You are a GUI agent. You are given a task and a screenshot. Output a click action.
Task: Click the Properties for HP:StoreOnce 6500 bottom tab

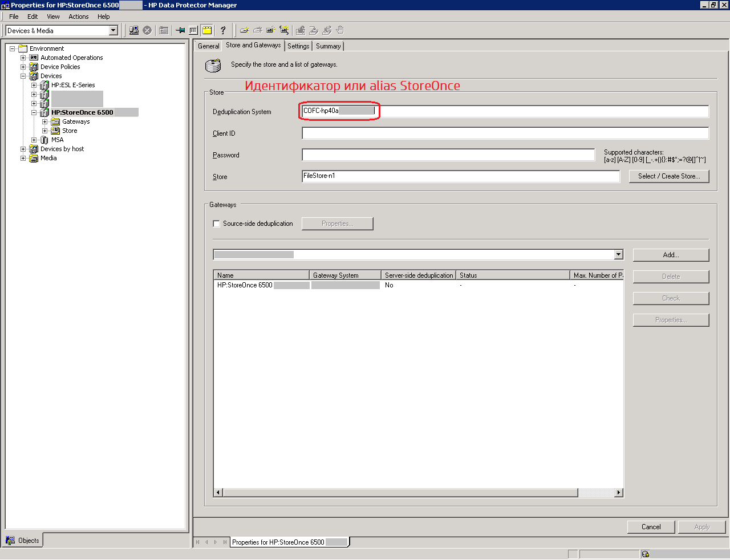click(290, 542)
